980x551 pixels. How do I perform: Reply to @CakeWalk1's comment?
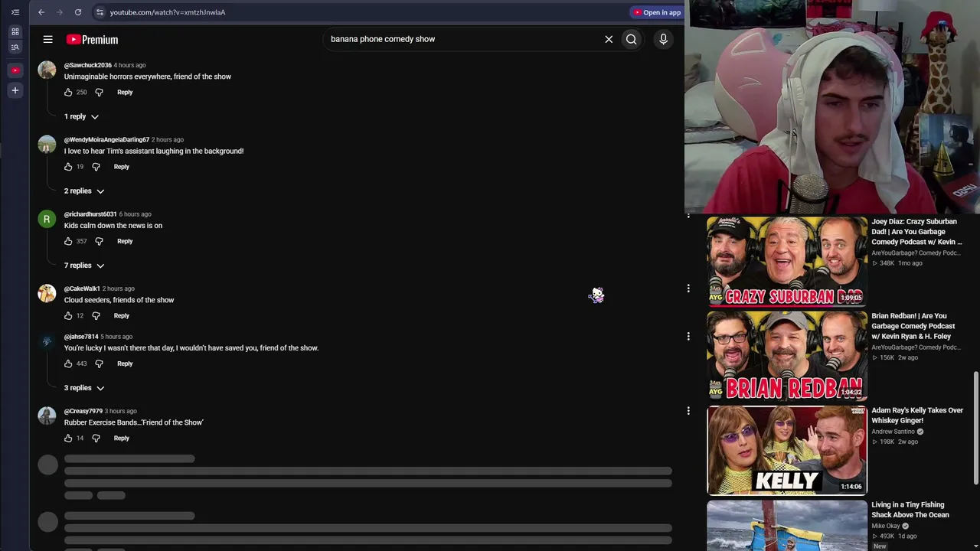pos(122,315)
